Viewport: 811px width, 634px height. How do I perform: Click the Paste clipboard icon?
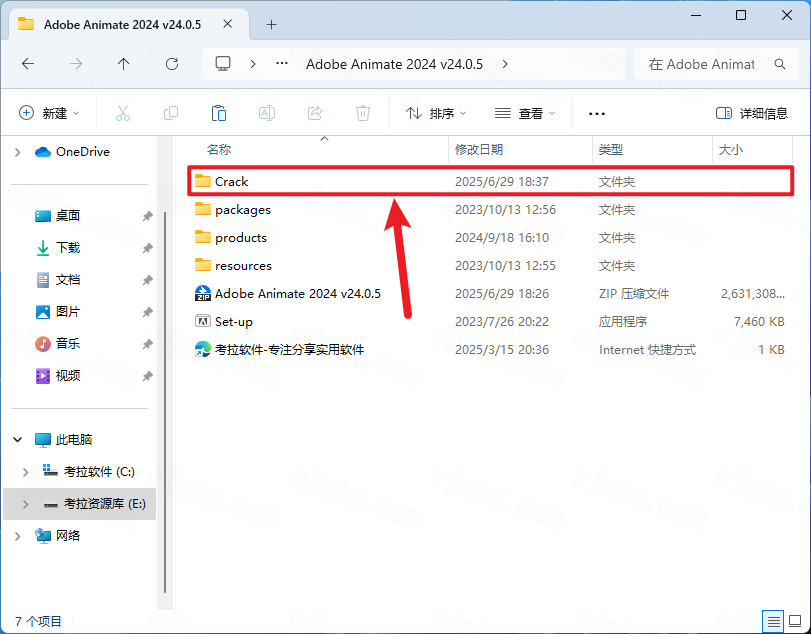point(219,114)
